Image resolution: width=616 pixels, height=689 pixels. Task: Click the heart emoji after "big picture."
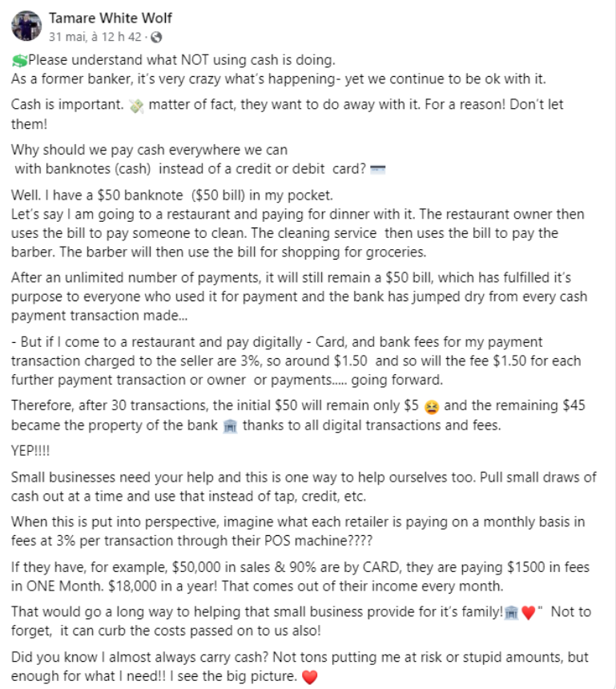309,678
